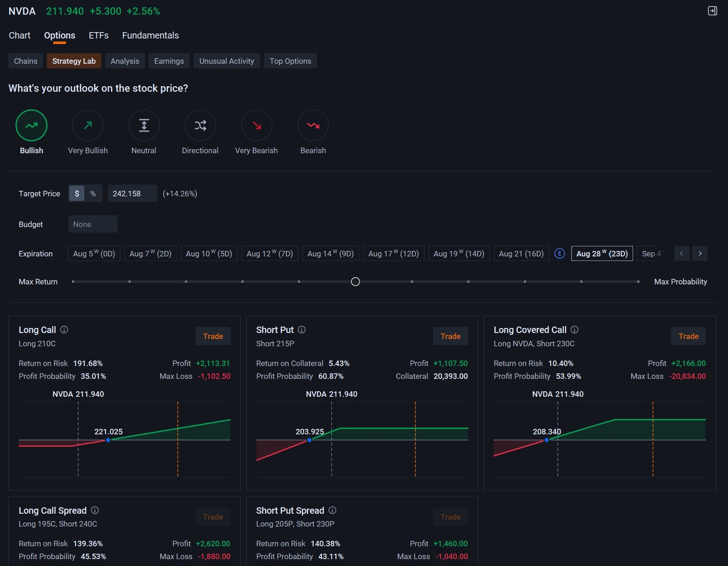Select the Bullish outlook icon
Image resolution: width=728 pixels, height=566 pixels.
(32, 125)
